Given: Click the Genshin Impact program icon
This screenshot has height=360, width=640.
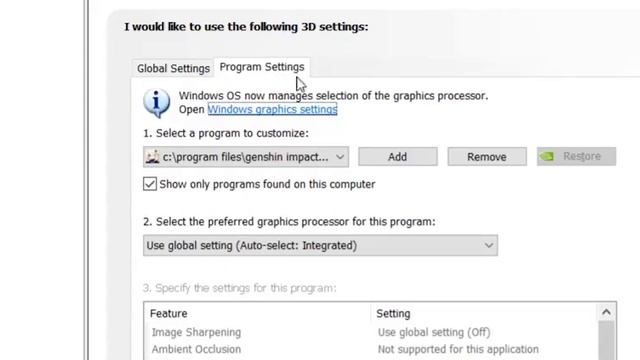Looking at the screenshot, I should 153,157.
